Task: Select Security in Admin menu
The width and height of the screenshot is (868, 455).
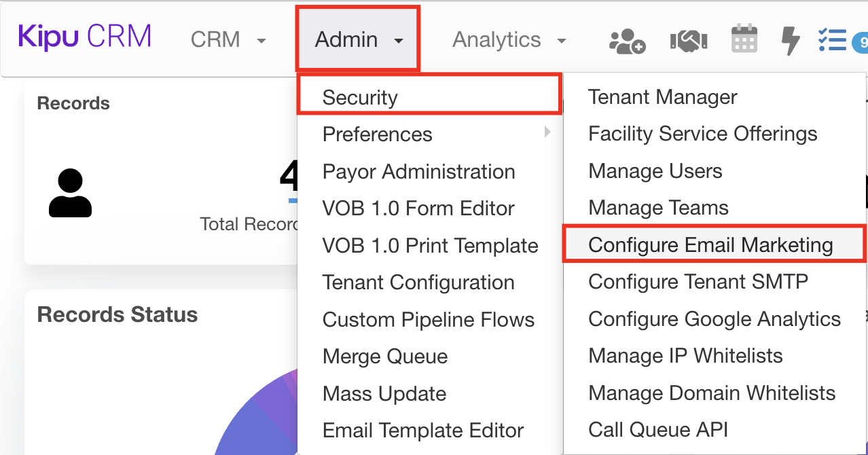Action: click(x=360, y=97)
